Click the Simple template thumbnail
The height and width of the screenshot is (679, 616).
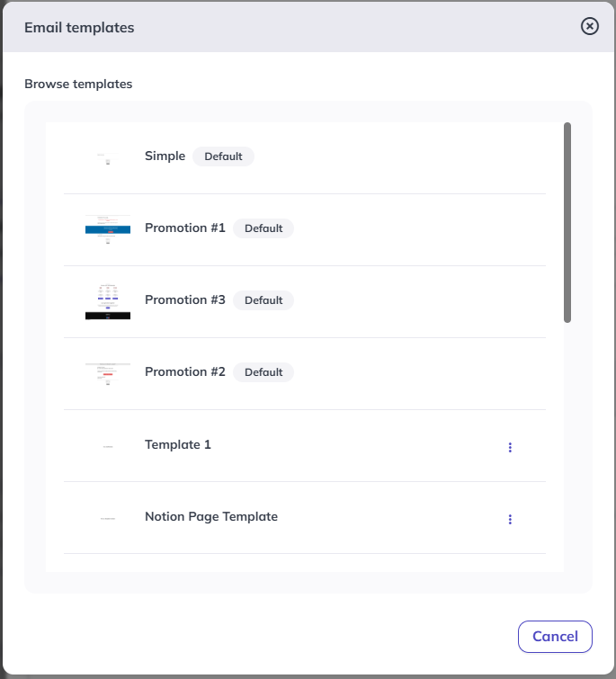108,158
